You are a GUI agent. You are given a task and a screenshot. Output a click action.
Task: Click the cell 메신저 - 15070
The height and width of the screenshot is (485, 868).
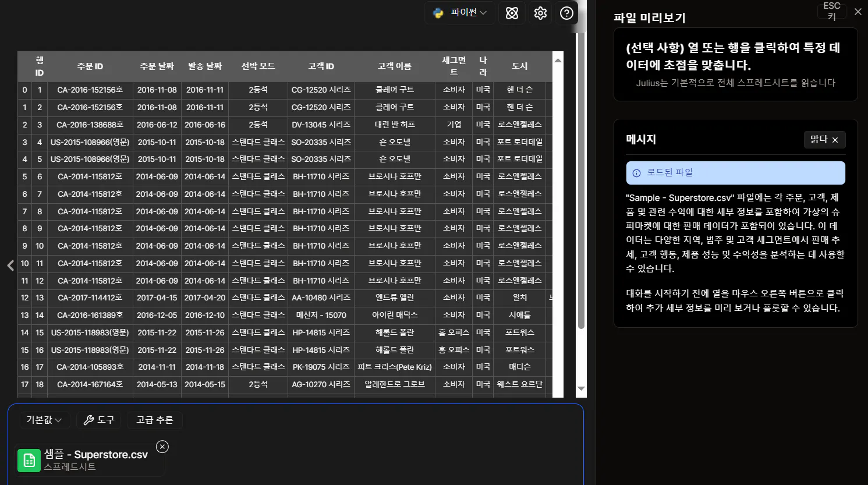click(321, 315)
